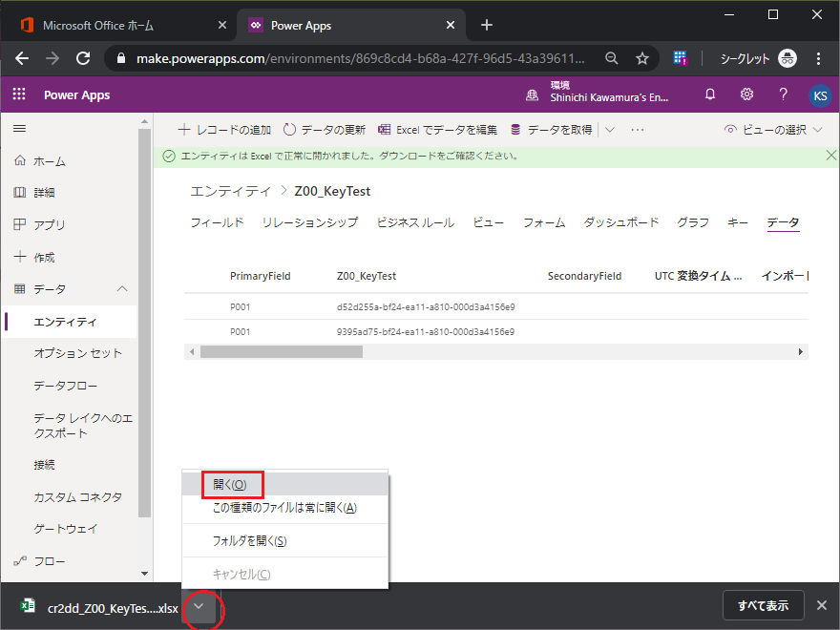Select エンティティ in the sidebar

(x=69, y=322)
